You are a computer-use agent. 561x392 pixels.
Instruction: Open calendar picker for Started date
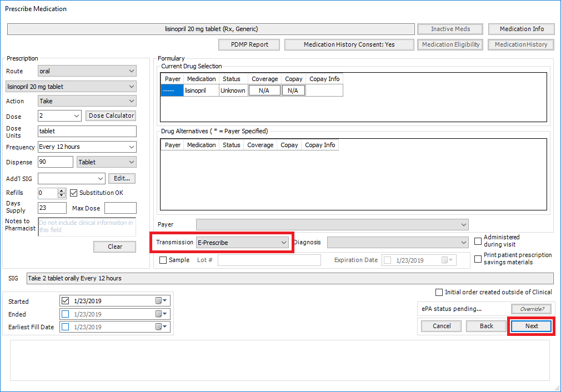point(161,301)
